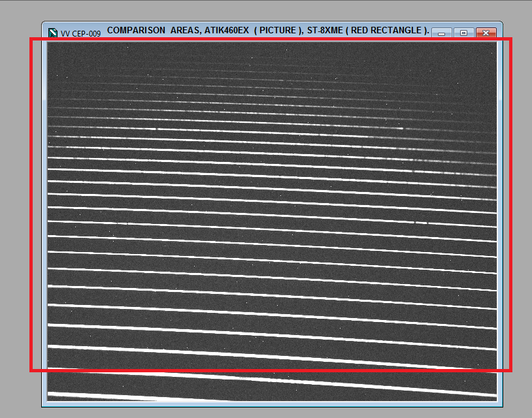Screen dimensions: 532x418
Task: Click the right edge of the red rectangle
Action: pos(510,196)
